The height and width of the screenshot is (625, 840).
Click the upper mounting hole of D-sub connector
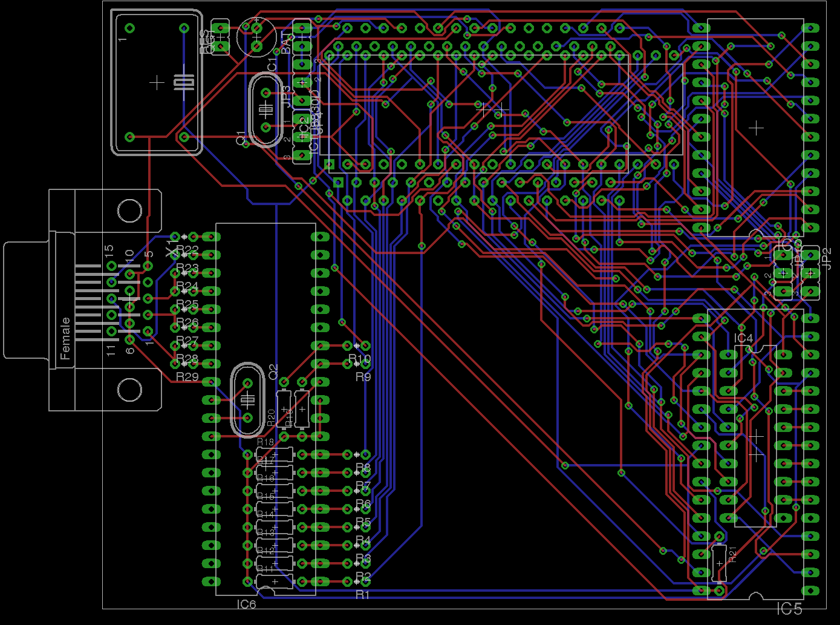tap(130, 211)
